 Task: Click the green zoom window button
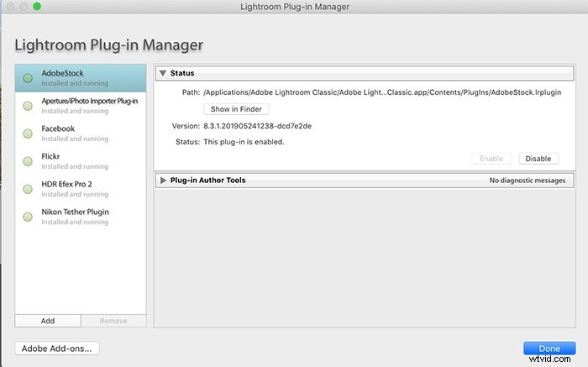pos(37,7)
